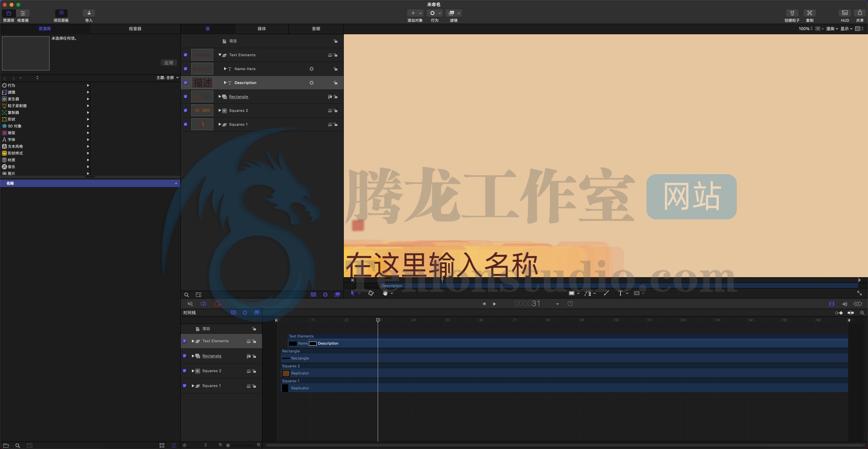Image resolution: width=868 pixels, height=449 pixels.
Task: Select the Rectangle Mask tool
Action: click(x=637, y=293)
